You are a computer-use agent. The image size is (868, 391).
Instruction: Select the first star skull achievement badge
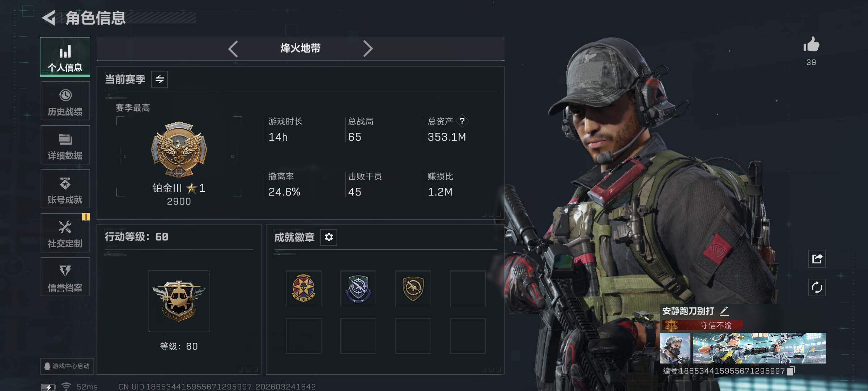[303, 289]
